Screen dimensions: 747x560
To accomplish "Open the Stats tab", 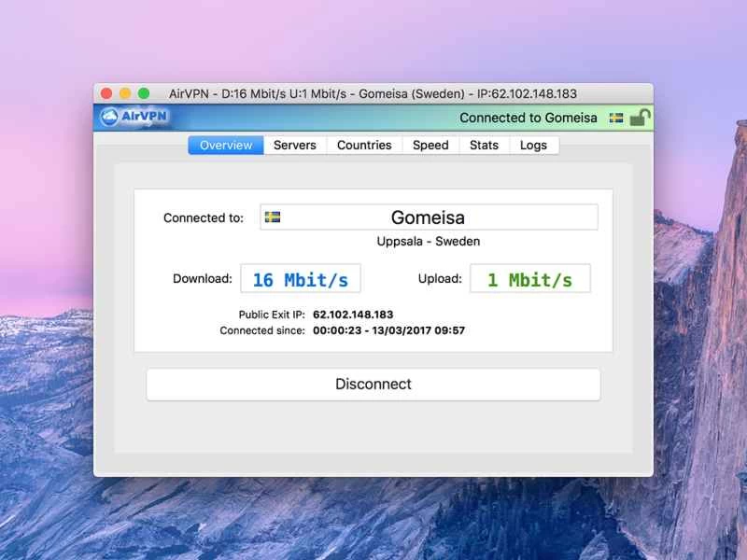I will pyautogui.click(x=484, y=145).
